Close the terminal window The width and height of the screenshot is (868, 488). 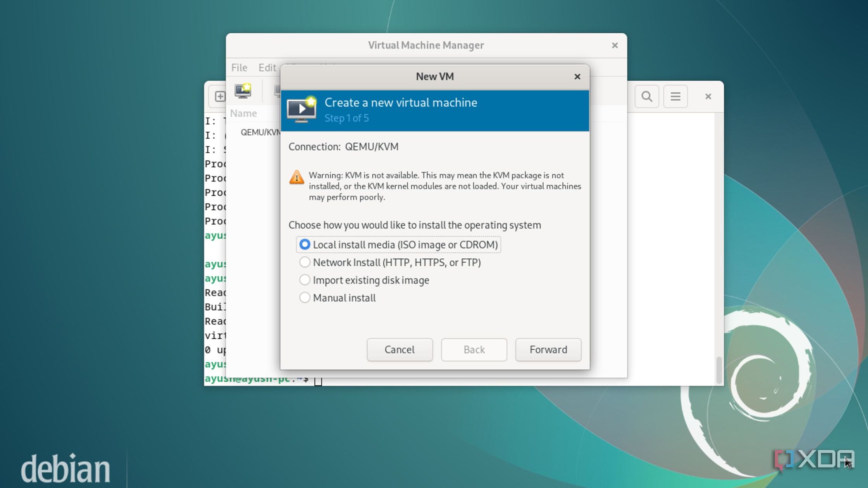coord(708,96)
